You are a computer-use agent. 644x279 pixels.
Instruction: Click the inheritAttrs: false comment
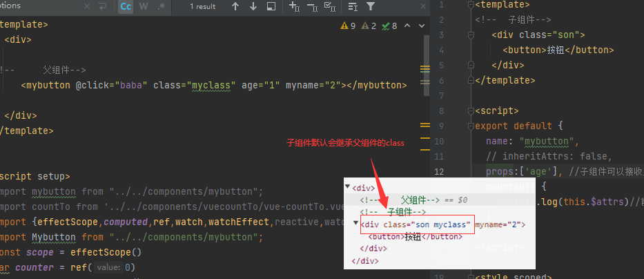549,157
